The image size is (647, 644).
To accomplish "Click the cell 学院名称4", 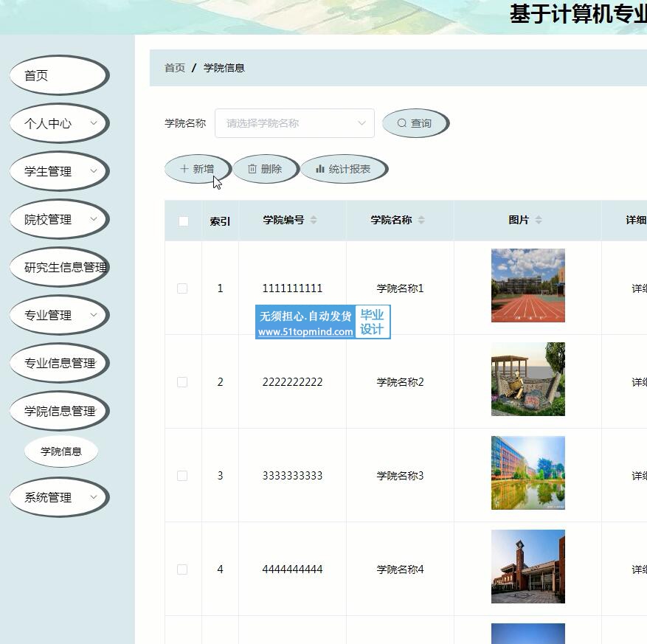I will click(x=401, y=569).
